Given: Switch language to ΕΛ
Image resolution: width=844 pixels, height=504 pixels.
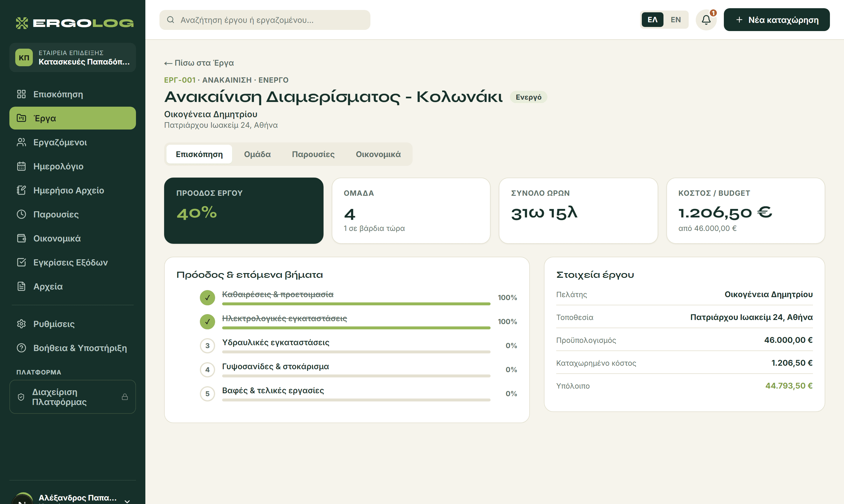Looking at the screenshot, I should pyautogui.click(x=652, y=20).
